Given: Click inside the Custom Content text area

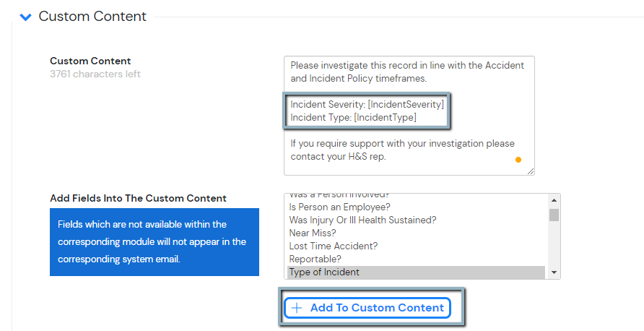Looking at the screenshot, I should click(x=409, y=116).
